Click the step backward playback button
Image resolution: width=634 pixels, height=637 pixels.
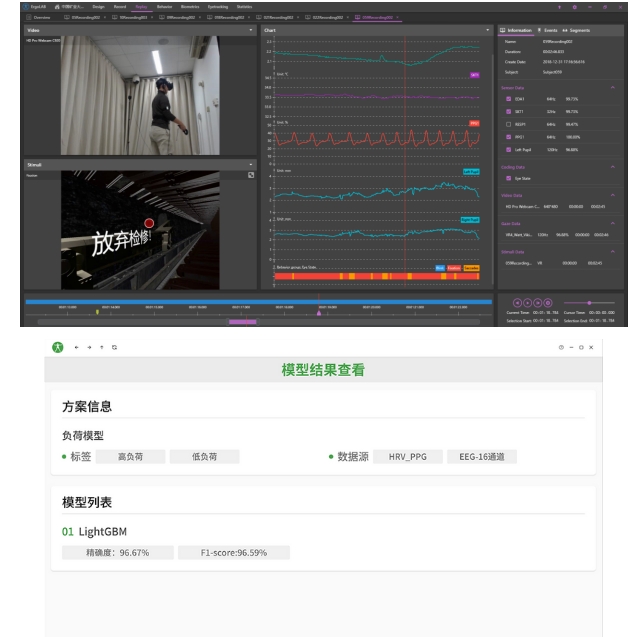pyautogui.click(x=517, y=303)
